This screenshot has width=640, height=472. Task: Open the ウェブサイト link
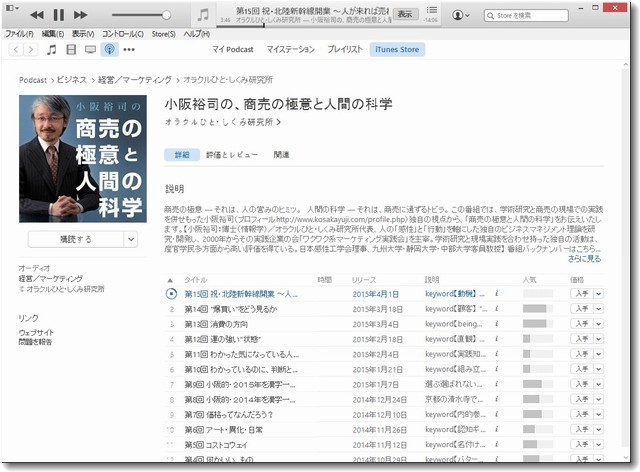36,332
